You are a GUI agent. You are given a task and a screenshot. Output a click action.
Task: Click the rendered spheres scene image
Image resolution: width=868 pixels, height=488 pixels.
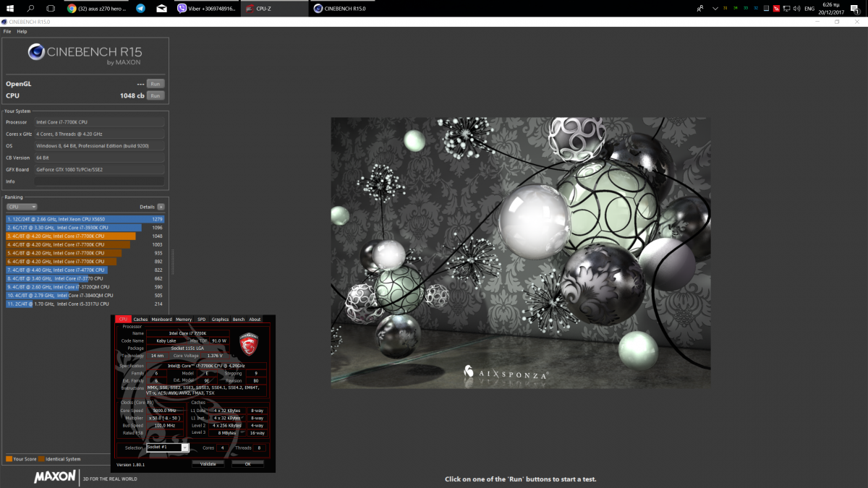521,253
